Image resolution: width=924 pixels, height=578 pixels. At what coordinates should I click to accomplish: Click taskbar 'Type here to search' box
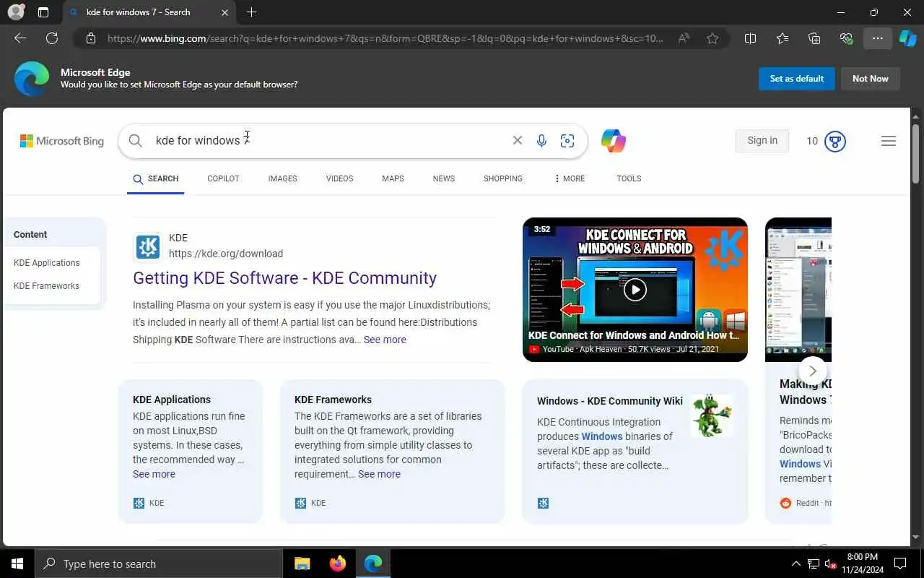click(159, 564)
